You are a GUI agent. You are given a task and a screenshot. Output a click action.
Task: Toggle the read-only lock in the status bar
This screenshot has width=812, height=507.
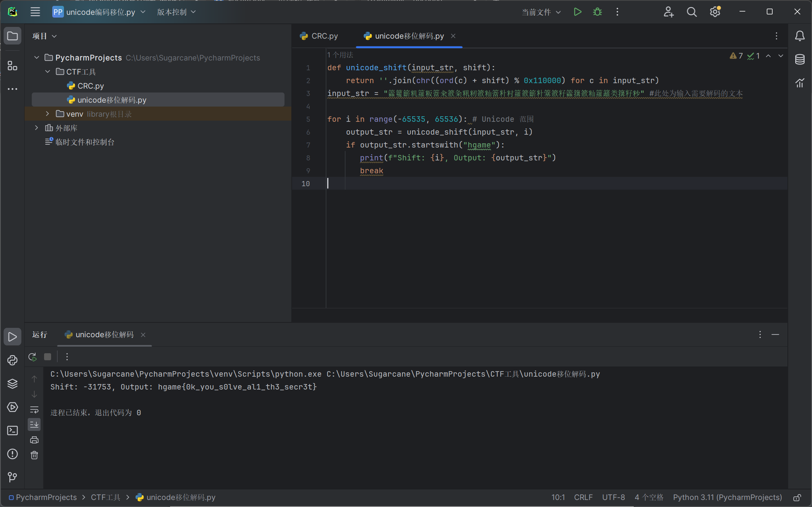[797, 498]
